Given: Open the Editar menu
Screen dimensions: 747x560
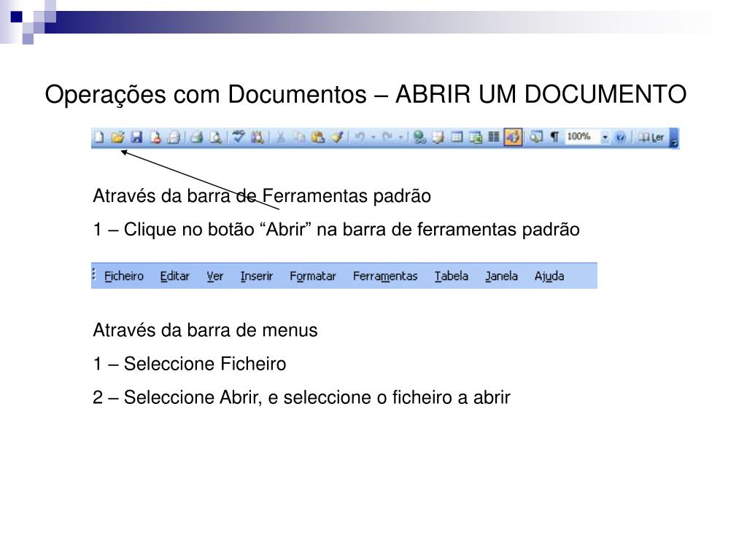Looking at the screenshot, I should pos(175,276).
